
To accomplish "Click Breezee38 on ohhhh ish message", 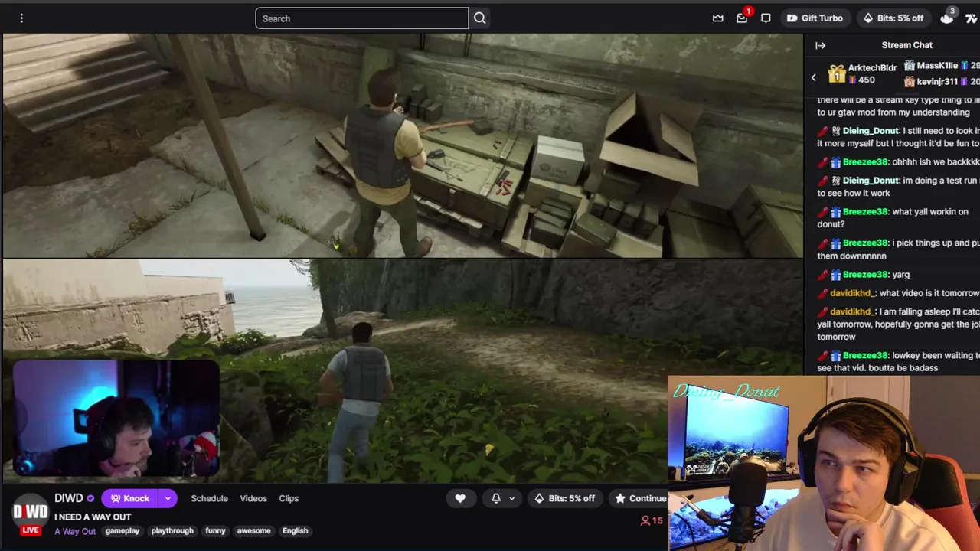I will (x=866, y=162).
